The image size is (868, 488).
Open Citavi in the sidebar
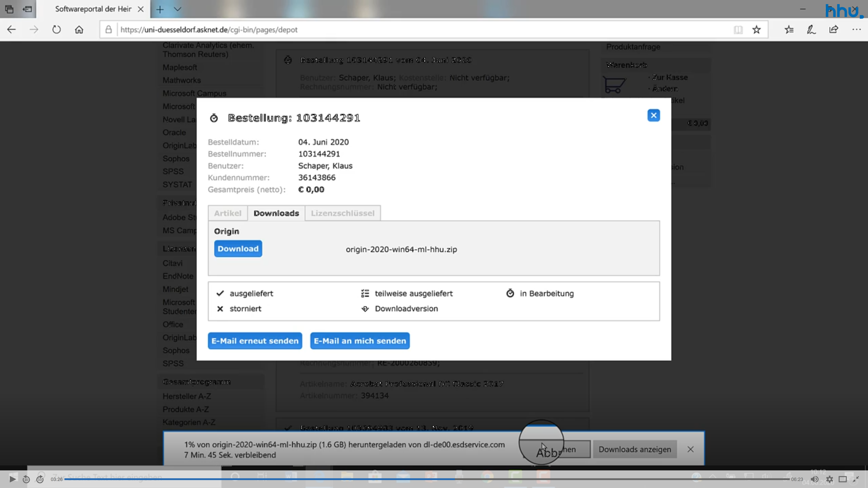point(172,263)
